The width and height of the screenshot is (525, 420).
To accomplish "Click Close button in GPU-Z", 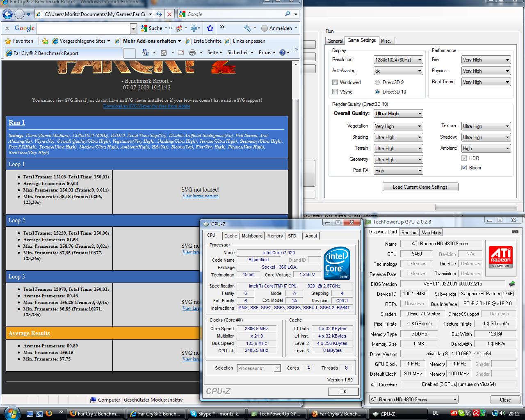I will 505,399.
